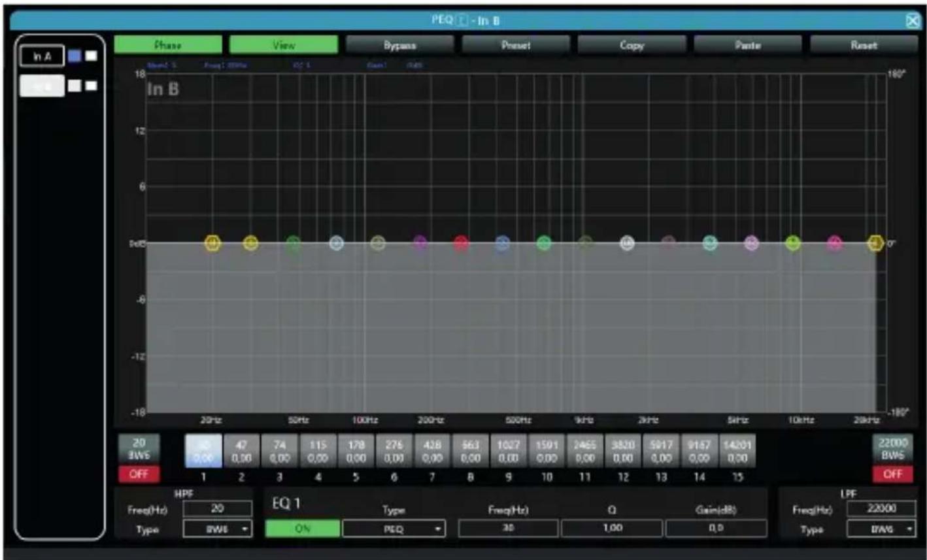927x560 pixels.
Task: Select the magenta EQ 15 node at 14201Hz
Action: [834, 243]
